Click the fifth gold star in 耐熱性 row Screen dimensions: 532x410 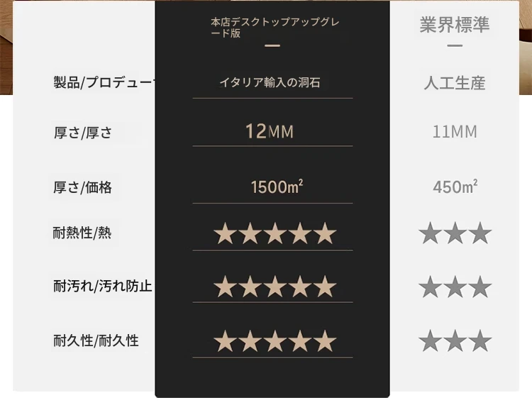click(x=325, y=233)
